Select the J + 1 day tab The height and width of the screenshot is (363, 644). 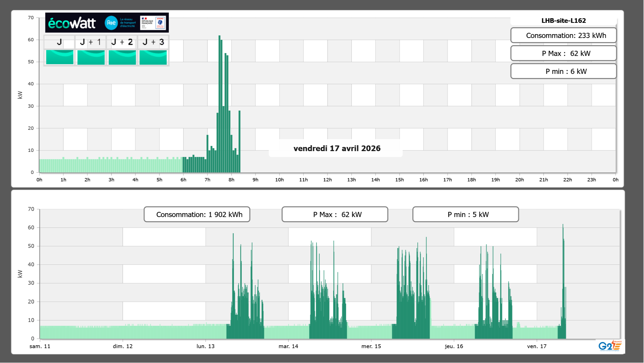pyautogui.click(x=91, y=42)
